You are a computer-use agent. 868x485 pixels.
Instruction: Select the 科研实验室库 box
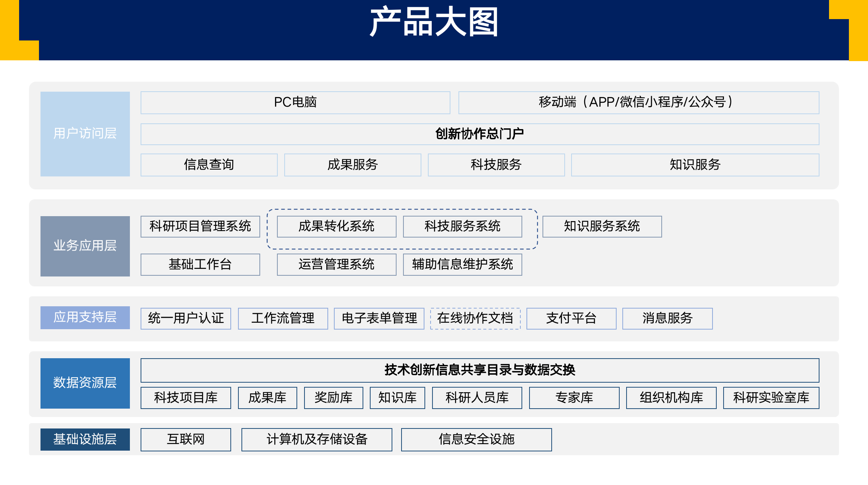(x=771, y=398)
